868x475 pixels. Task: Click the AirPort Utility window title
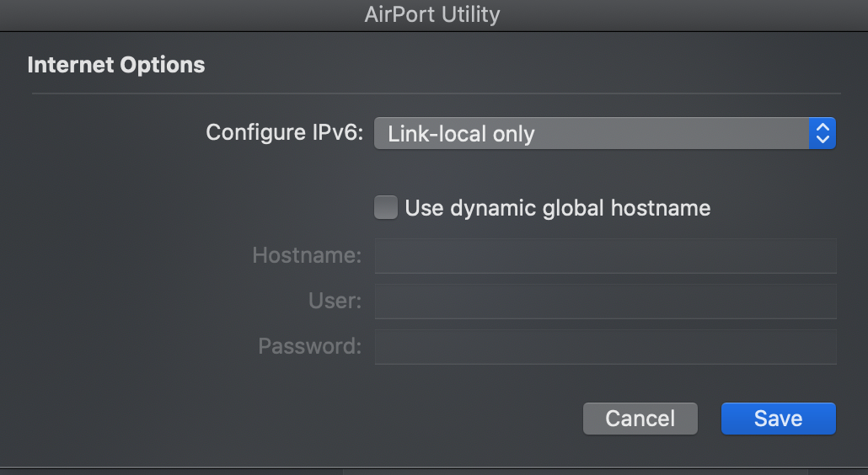tap(432, 14)
